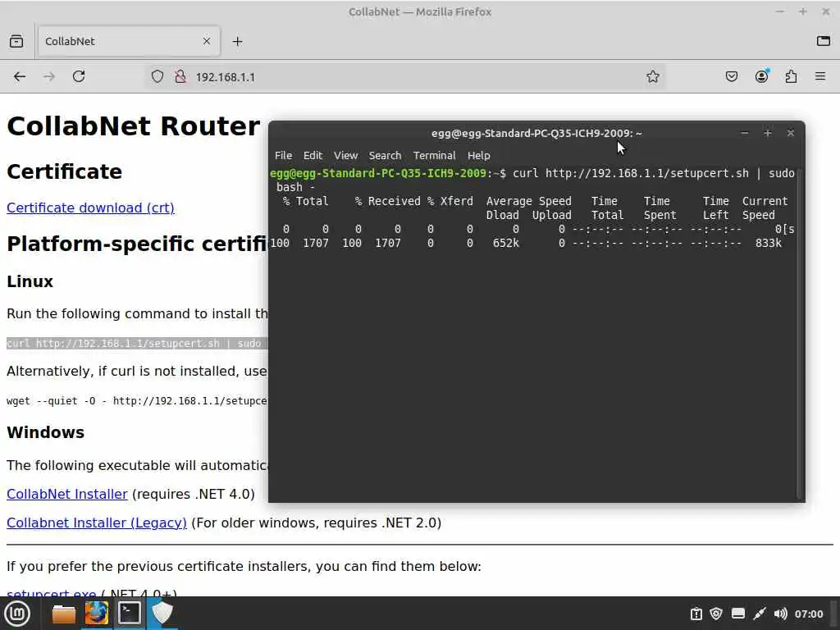Click the wget --quiet command text
The height and width of the screenshot is (630, 840).
point(137,400)
